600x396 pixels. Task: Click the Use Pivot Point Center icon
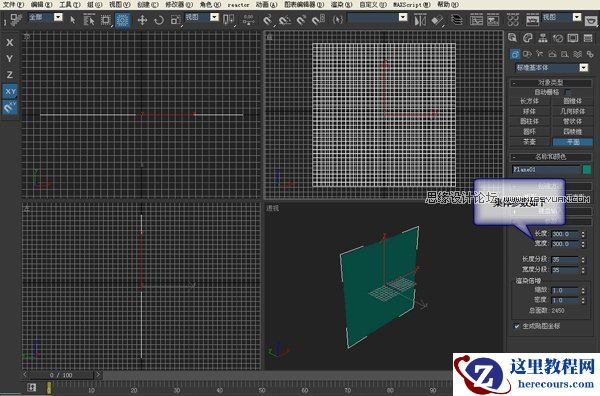(228, 20)
